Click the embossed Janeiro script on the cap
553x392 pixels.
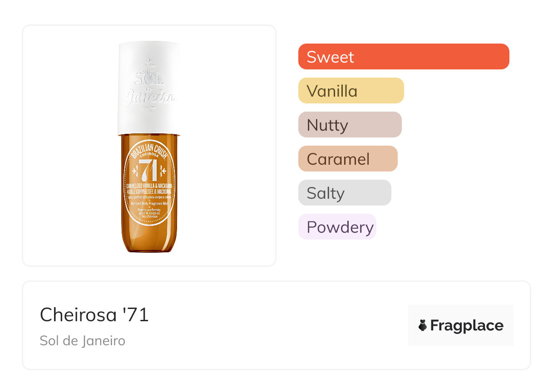(x=149, y=97)
